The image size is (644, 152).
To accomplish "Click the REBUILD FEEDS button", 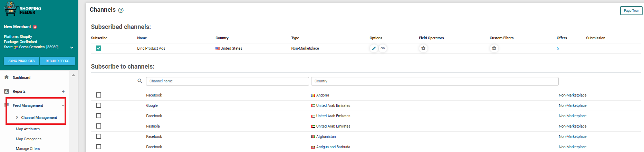I will click(57, 61).
